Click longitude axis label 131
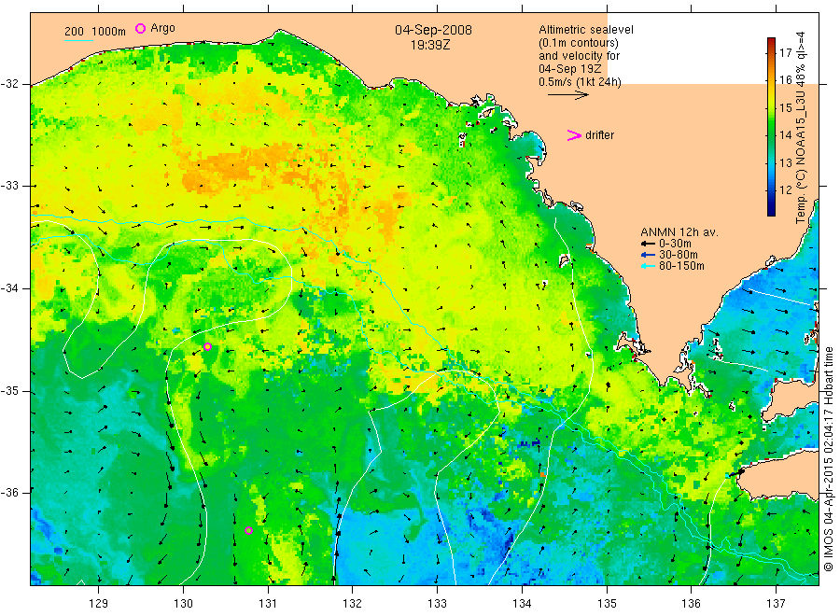The width and height of the screenshot is (840, 616). (x=268, y=604)
